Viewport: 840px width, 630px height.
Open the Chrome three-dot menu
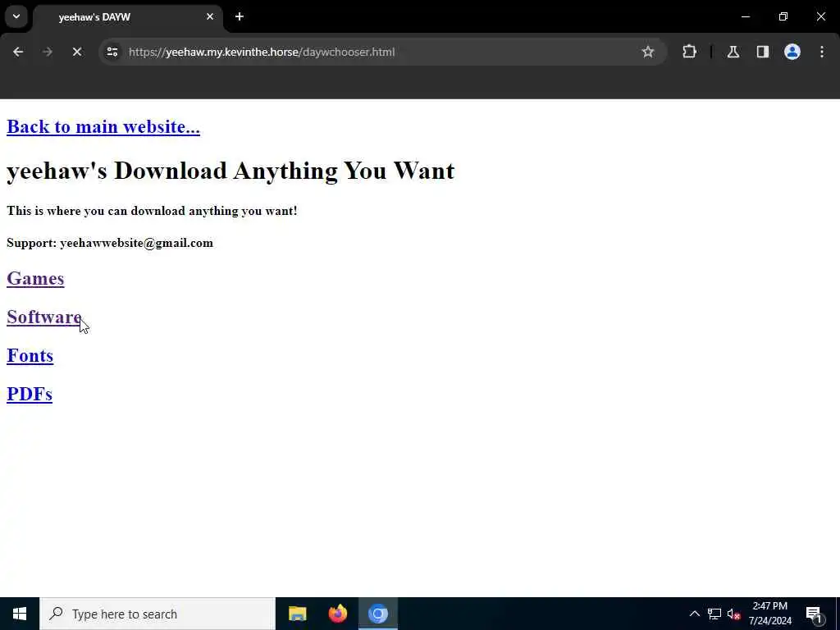[x=822, y=52]
